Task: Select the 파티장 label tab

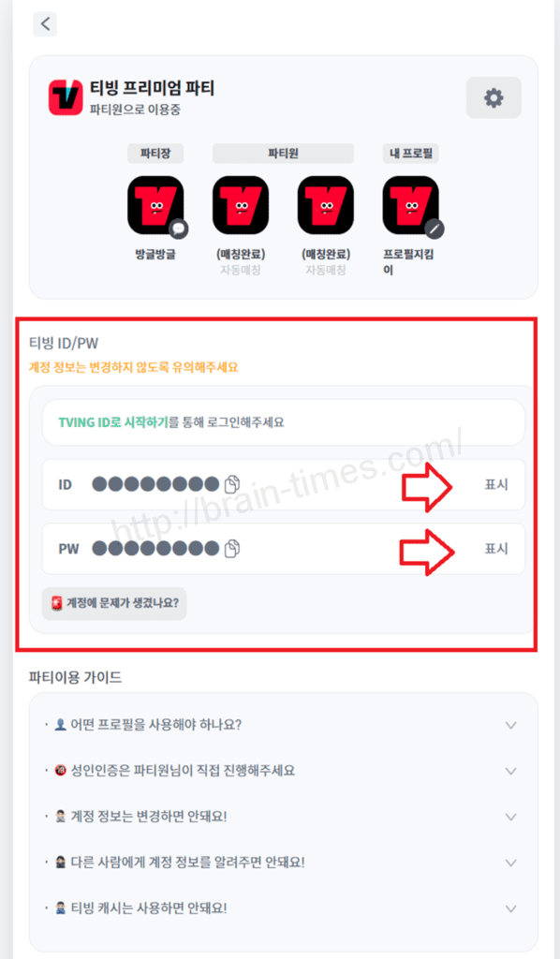Action: coord(155,154)
